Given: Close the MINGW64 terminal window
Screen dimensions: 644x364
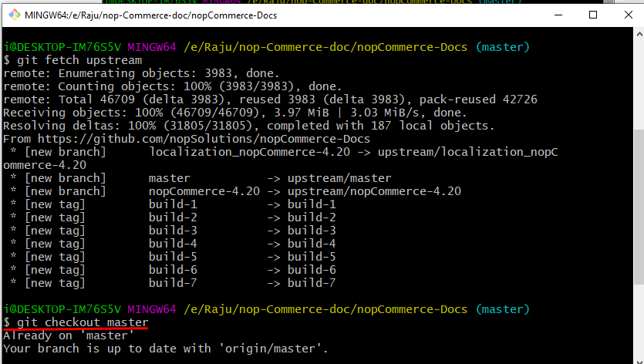Looking at the screenshot, I should pos(628,15).
